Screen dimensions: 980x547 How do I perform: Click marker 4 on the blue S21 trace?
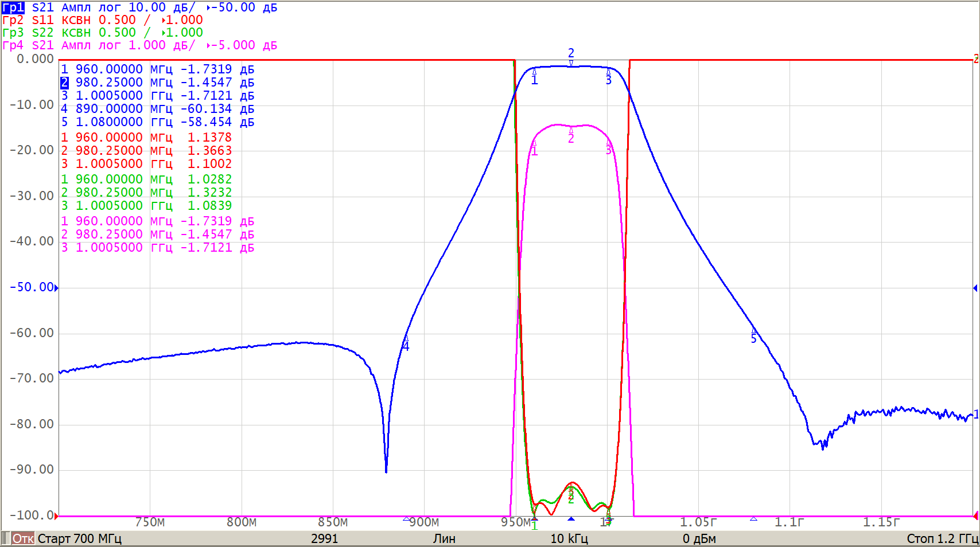[x=406, y=345]
